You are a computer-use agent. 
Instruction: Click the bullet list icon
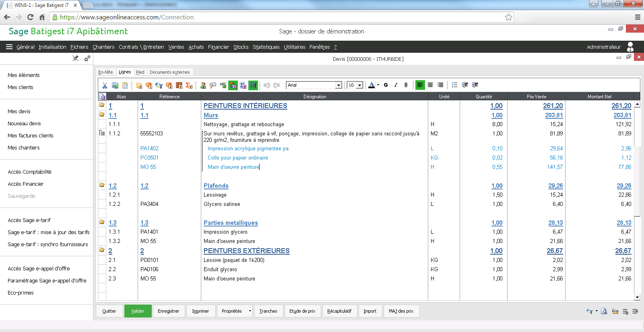click(x=455, y=85)
